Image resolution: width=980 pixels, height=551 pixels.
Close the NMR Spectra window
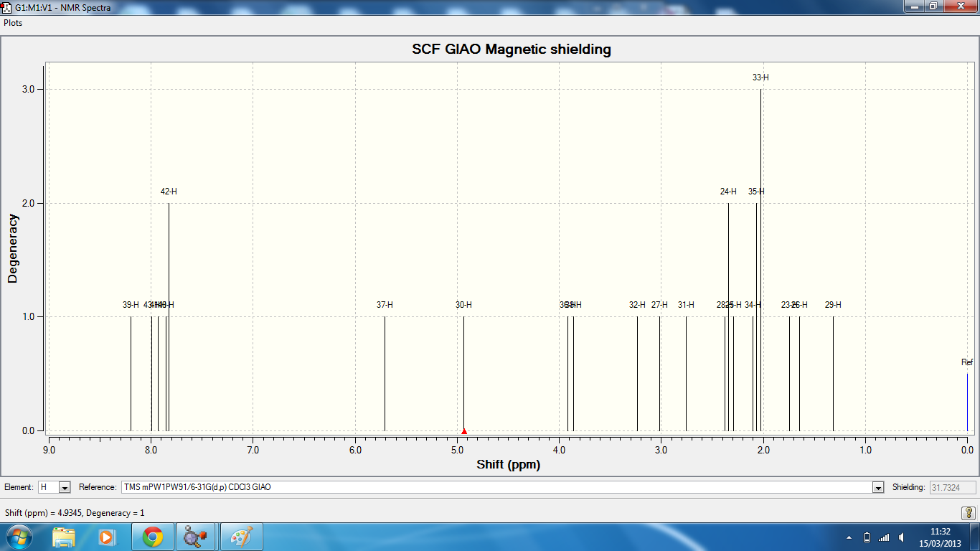959,6
